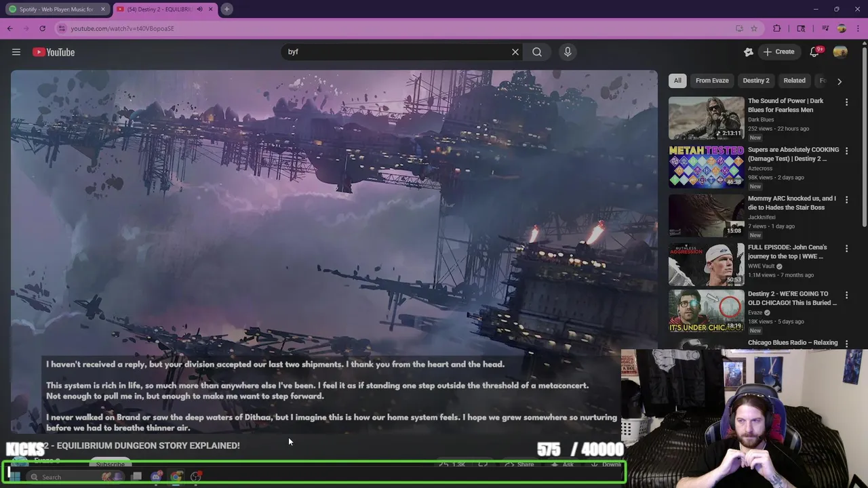Select the Destiny 2 filter chip

click(x=756, y=81)
